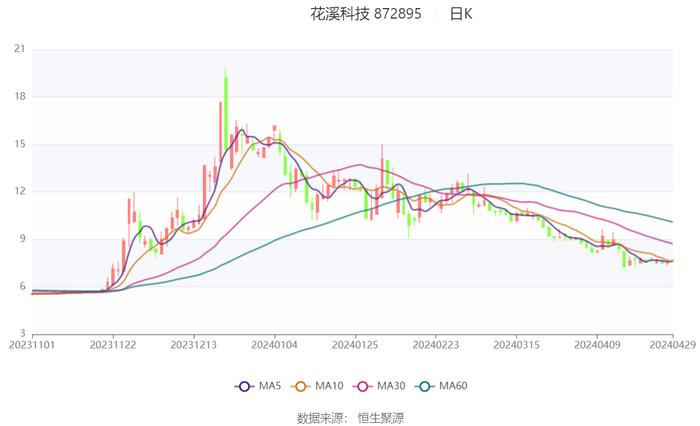Toggle the MA30 legend series

tap(379, 386)
